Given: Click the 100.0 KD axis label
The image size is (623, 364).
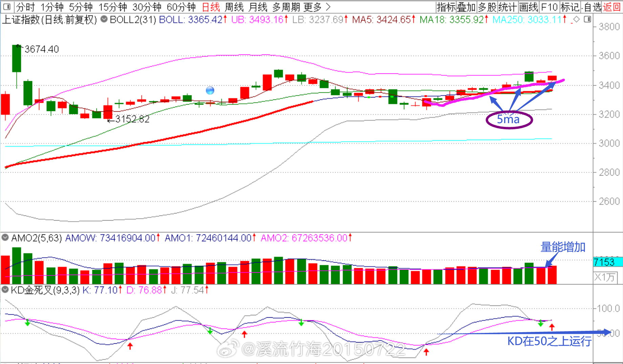Looking at the screenshot, I should pyautogui.click(x=608, y=309).
